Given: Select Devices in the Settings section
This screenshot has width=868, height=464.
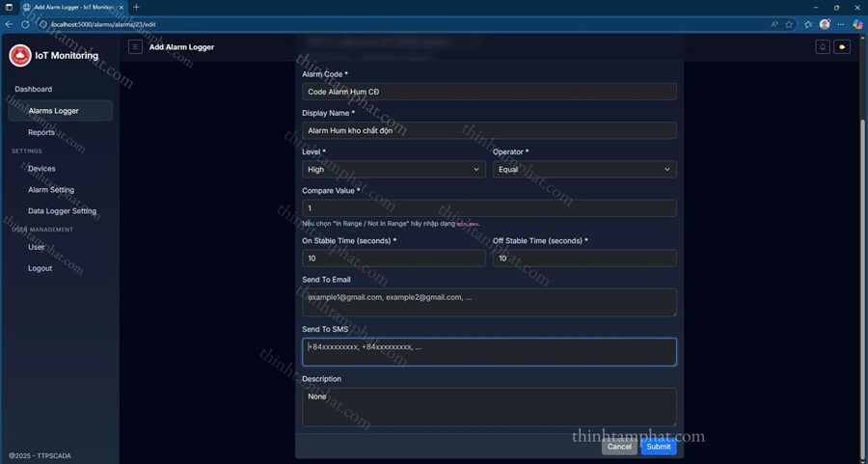Looking at the screenshot, I should click(41, 169).
